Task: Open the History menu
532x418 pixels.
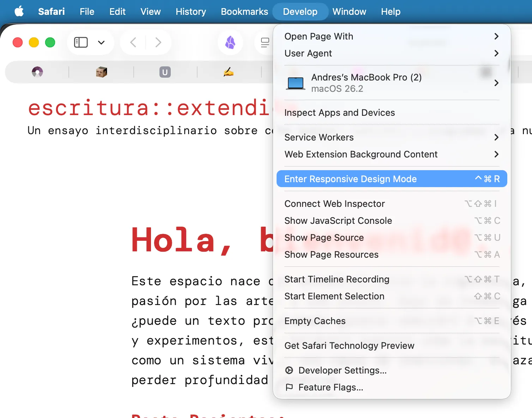Action: [x=191, y=11]
